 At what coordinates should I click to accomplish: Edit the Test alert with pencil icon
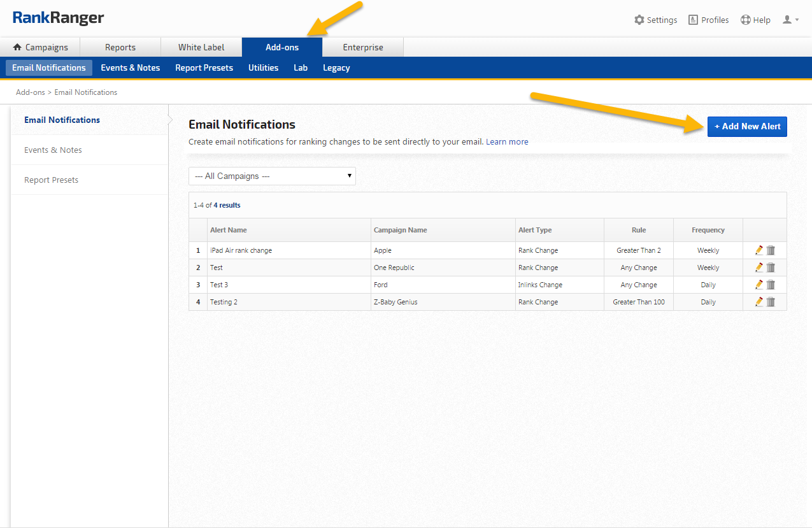[759, 268]
